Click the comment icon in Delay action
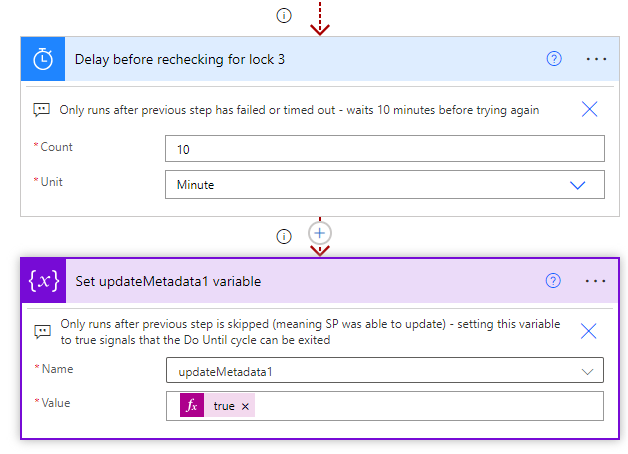The width and height of the screenshot is (628, 454). pyautogui.click(x=42, y=110)
